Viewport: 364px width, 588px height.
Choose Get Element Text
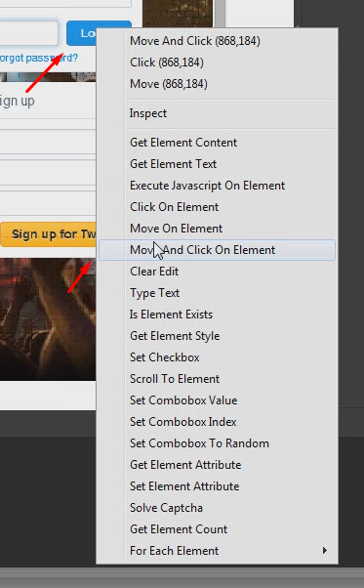click(x=218, y=164)
